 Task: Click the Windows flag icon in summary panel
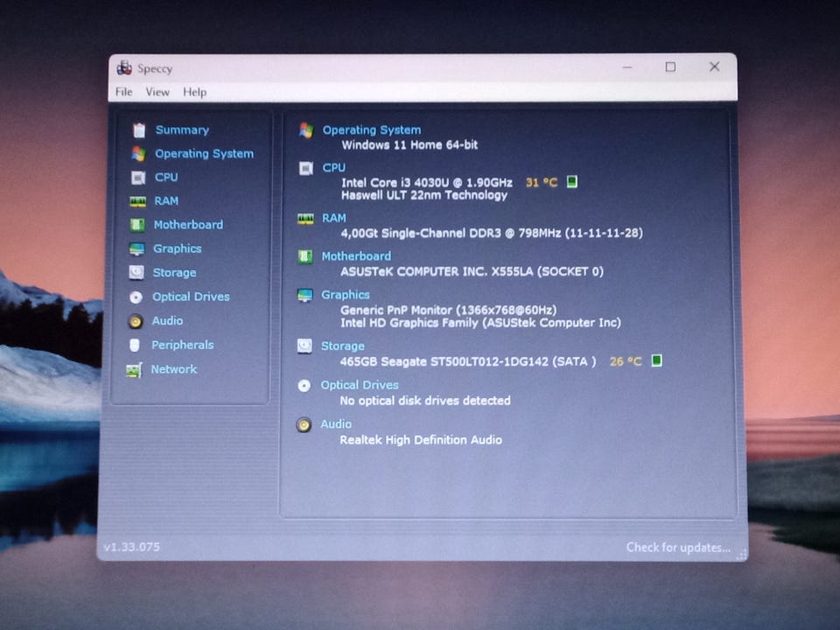point(306,130)
